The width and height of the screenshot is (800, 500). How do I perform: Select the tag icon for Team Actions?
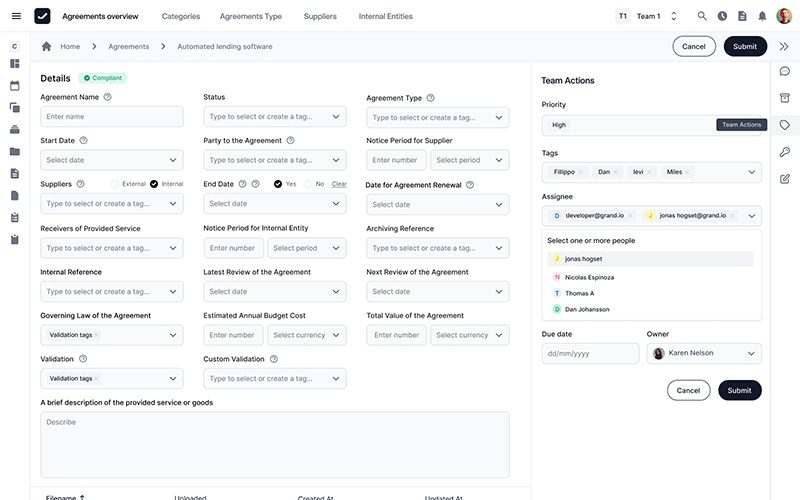point(785,124)
